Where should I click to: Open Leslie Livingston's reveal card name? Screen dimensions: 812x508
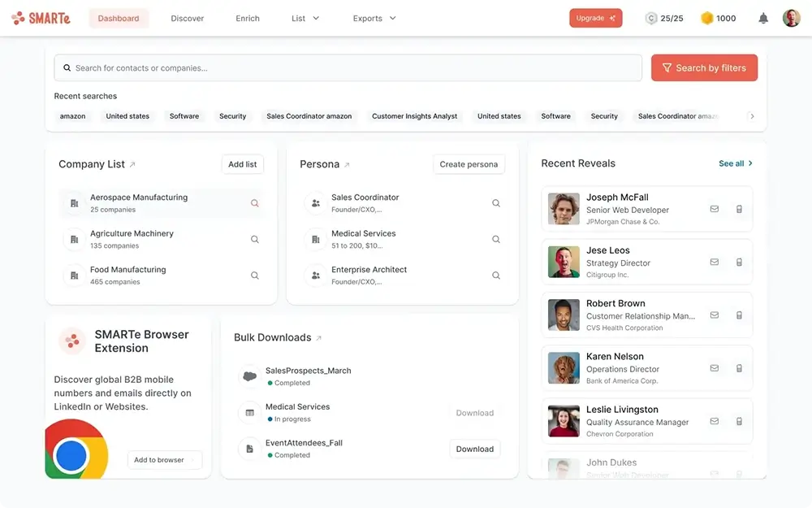(622, 410)
